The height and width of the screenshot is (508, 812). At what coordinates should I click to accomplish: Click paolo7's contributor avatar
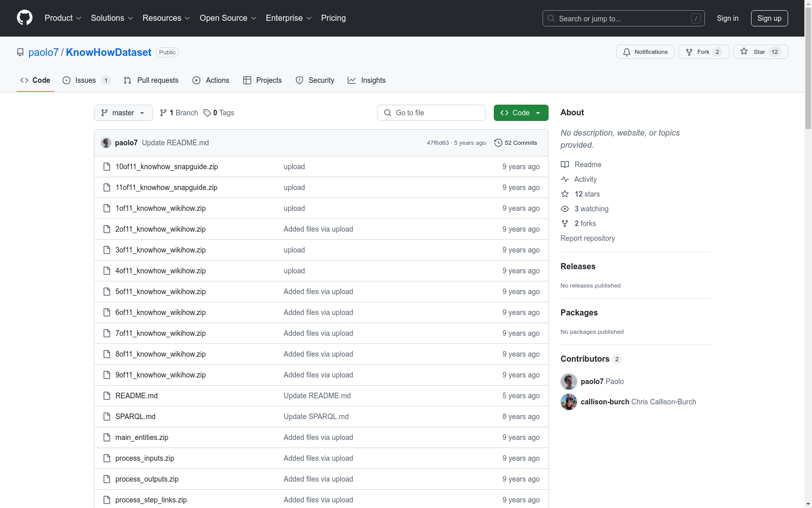pos(569,382)
